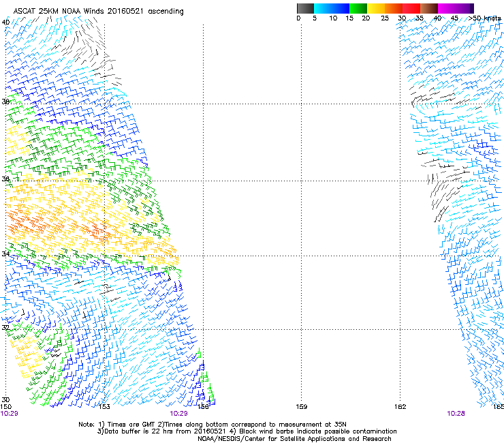The height and width of the screenshot is (443, 504).
Task: Click the yellow 20-25 knots color segment
Action: tap(376, 8)
